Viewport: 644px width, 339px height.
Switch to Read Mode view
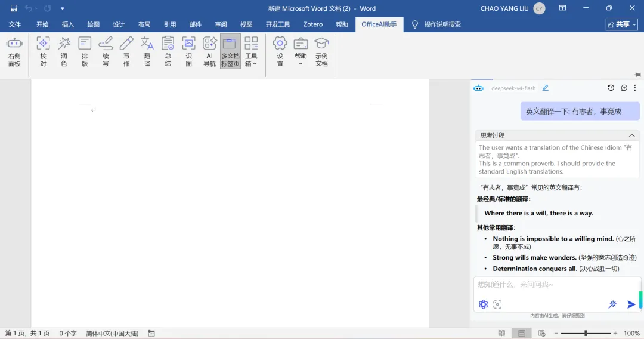click(501, 333)
